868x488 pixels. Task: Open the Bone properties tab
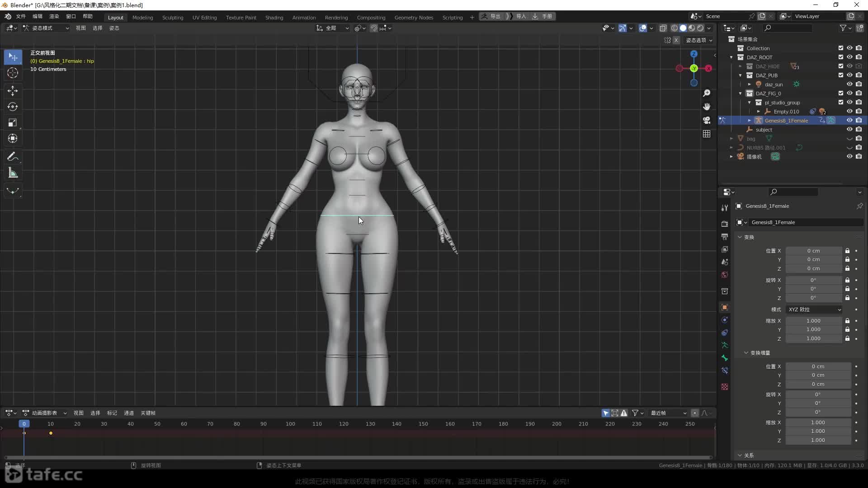coord(725,358)
